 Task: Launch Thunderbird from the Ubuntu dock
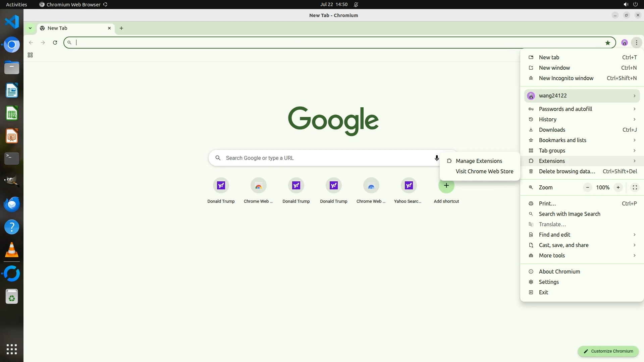[12, 204]
